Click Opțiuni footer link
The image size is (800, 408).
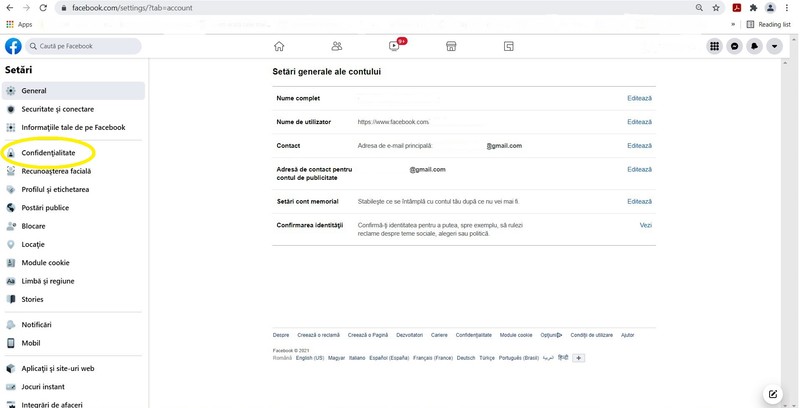pos(552,335)
